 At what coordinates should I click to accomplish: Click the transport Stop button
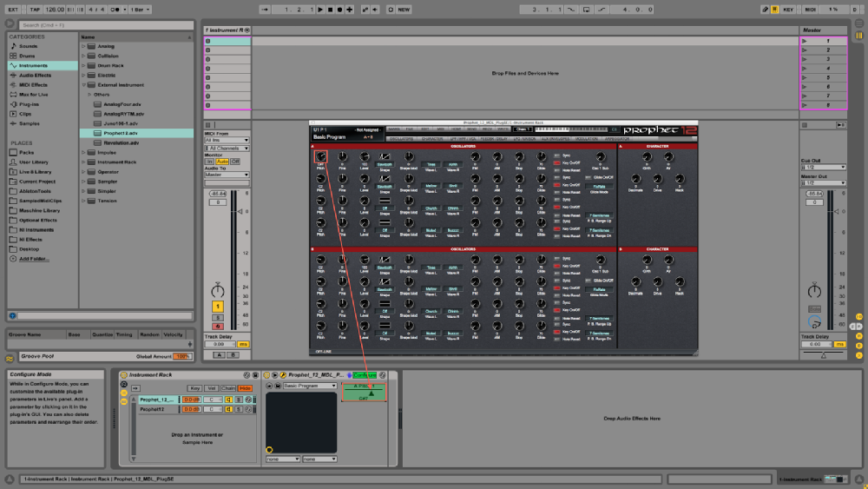(x=330, y=10)
